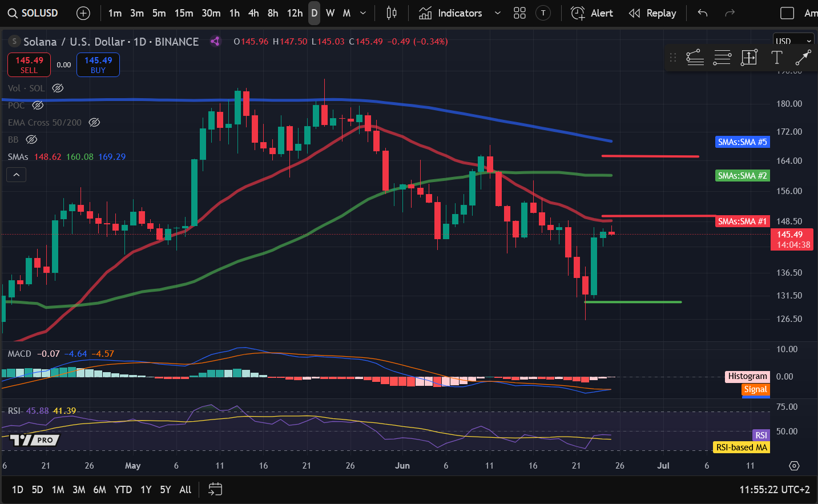
Task: Select the 5m timeframe
Action: [x=159, y=13]
